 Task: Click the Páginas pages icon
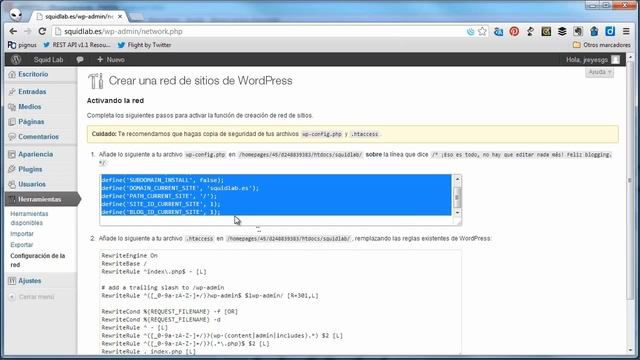click(12, 122)
